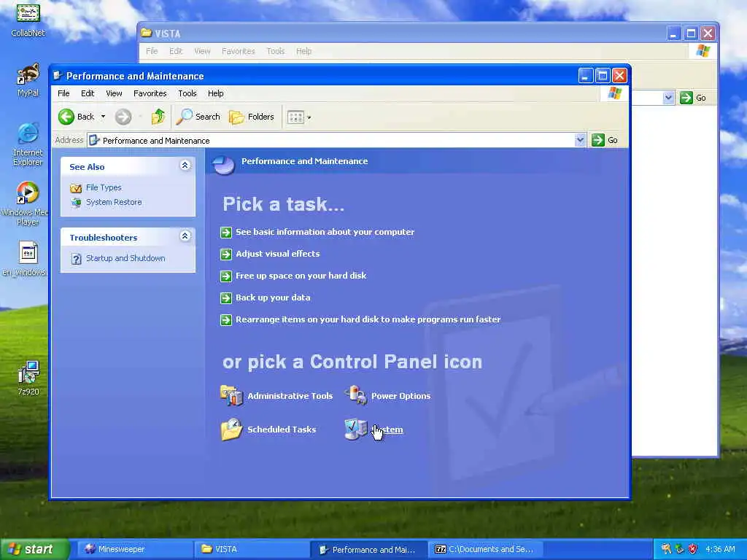Select Free up space on your hard disk
The width and height of the screenshot is (747, 560).
click(301, 276)
